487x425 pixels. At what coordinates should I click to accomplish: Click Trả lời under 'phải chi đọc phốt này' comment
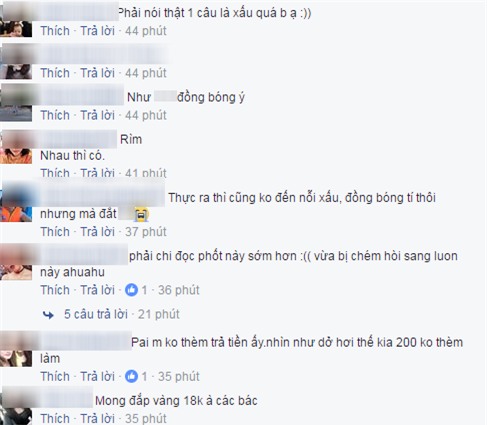tap(97, 290)
